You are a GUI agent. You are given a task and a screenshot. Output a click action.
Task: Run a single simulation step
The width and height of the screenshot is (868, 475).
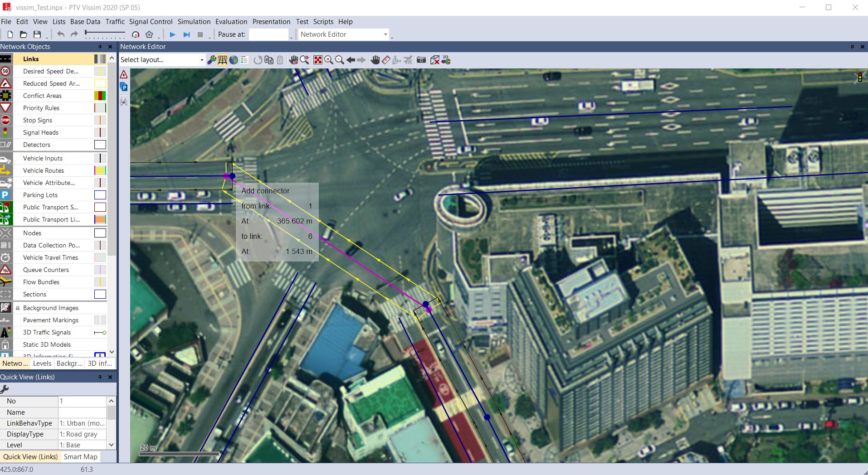pyautogui.click(x=186, y=34)
